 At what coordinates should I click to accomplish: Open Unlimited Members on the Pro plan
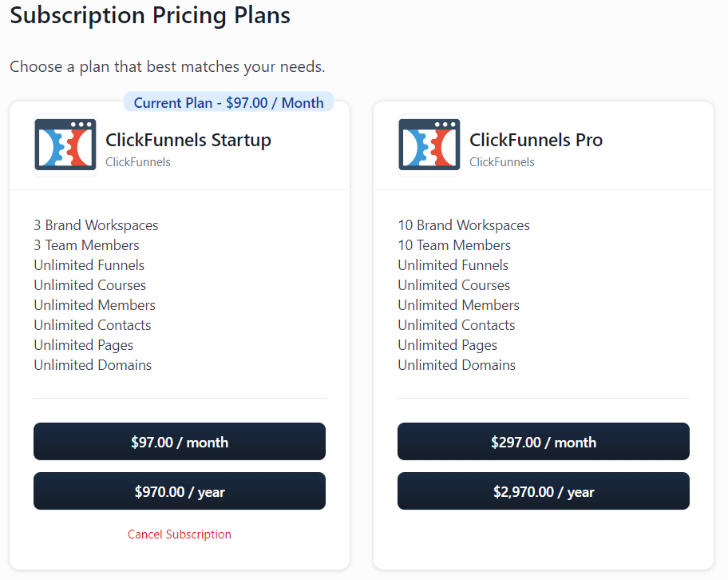click(458, 304)
